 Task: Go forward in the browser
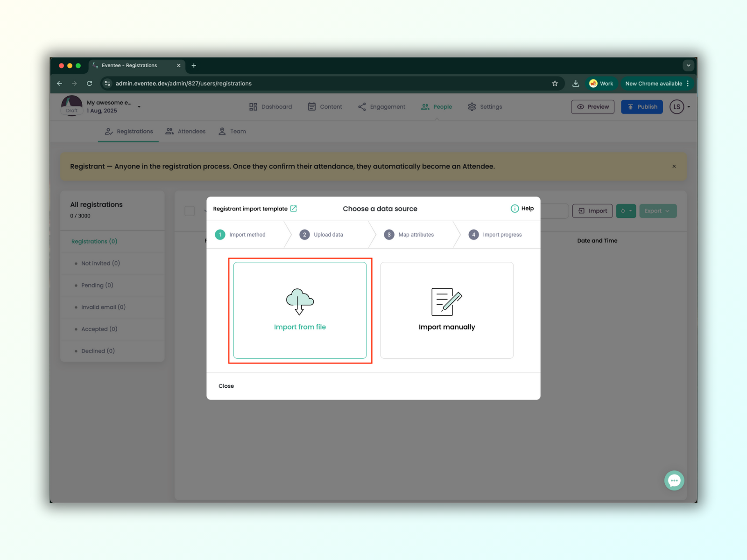click(x=74, y=84)
